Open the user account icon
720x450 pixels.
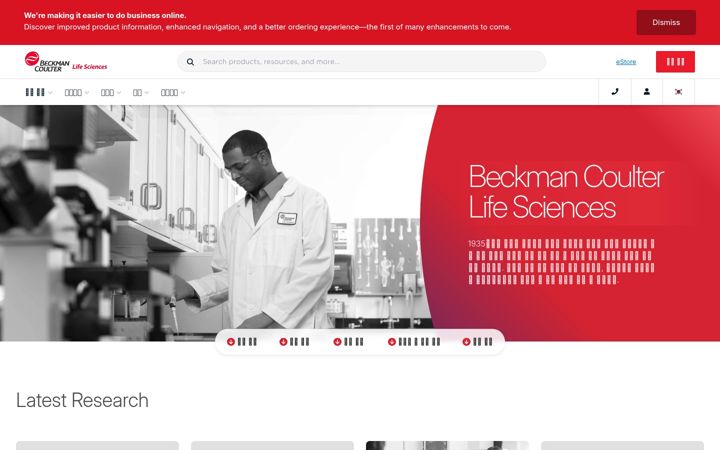pyautogui.click(x=647, y=92)
